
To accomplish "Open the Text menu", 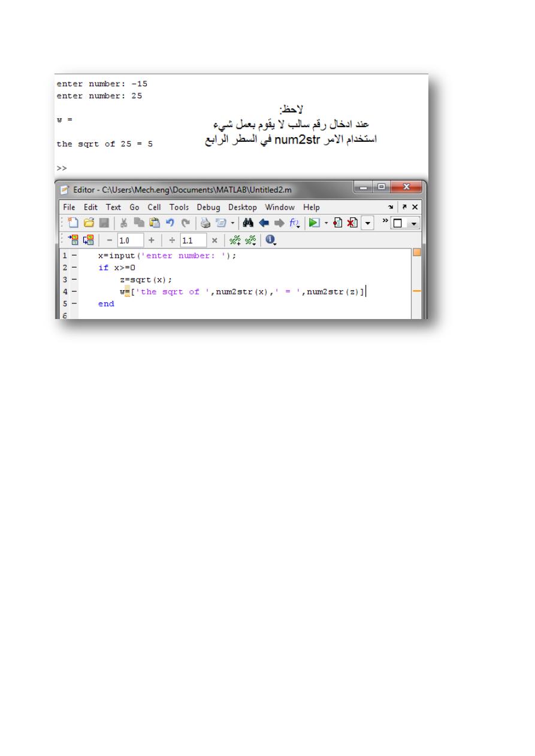I will [x=114, y=207].
